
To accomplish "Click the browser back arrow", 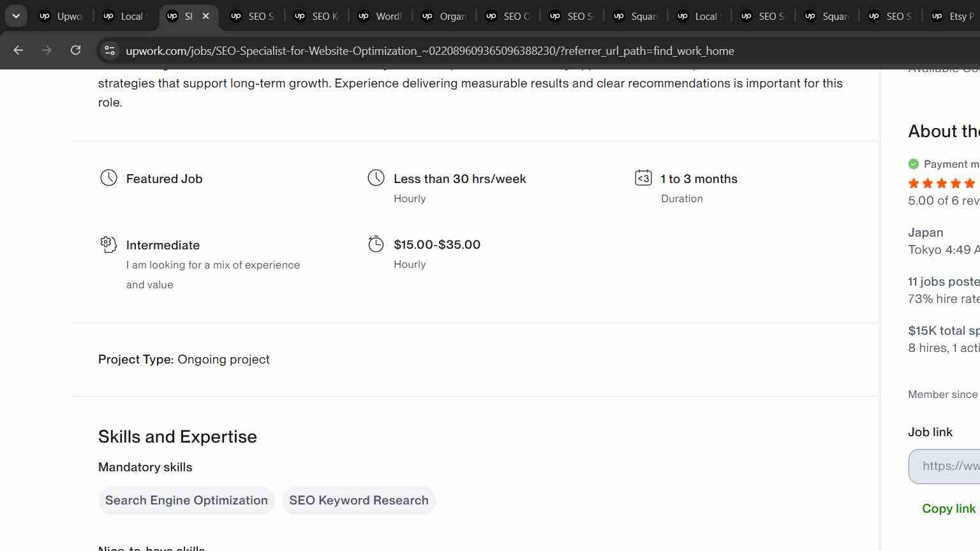I will (18, 50).
